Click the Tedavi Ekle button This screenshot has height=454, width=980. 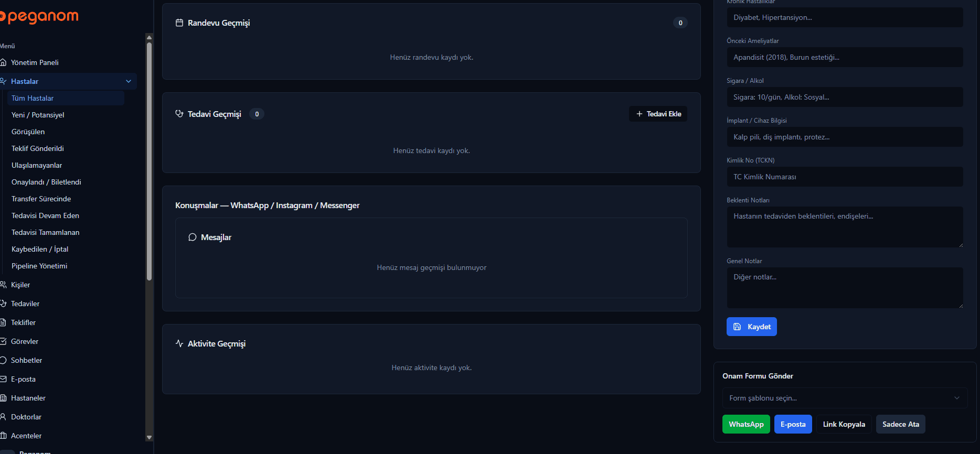(658, 114)
